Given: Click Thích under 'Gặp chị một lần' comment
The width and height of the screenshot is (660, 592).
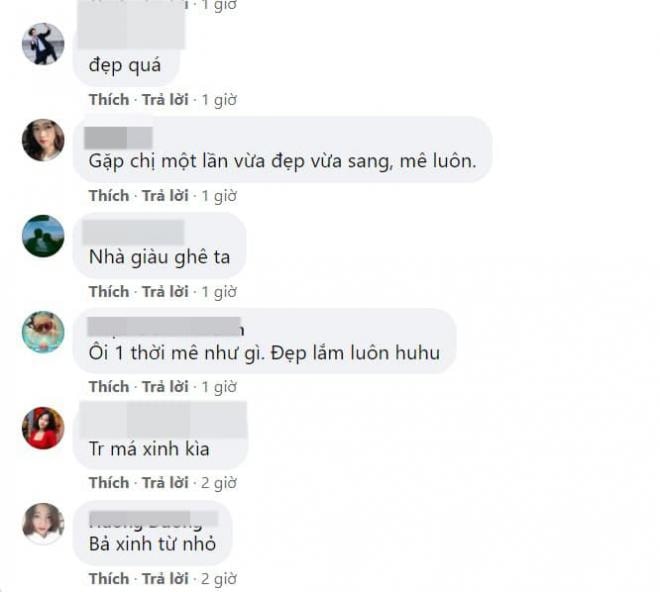Looking at the screenshot, I should click(x=109, y=196).
